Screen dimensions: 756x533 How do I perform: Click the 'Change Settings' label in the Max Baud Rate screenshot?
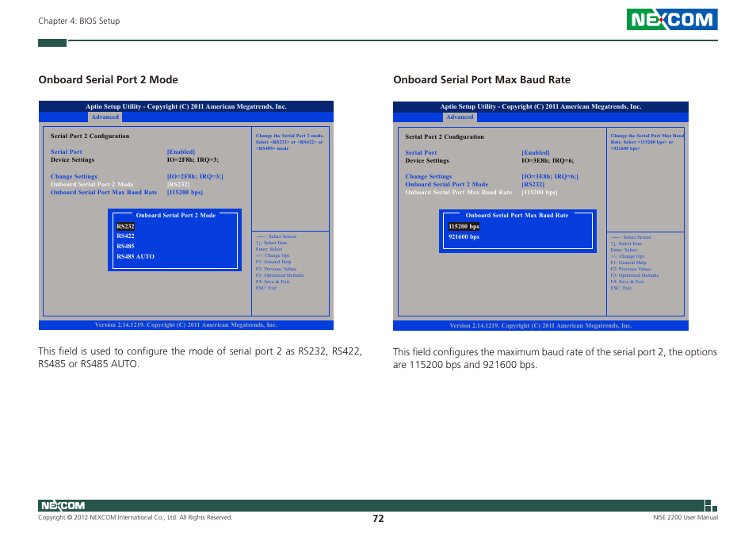tap(429, 177)
